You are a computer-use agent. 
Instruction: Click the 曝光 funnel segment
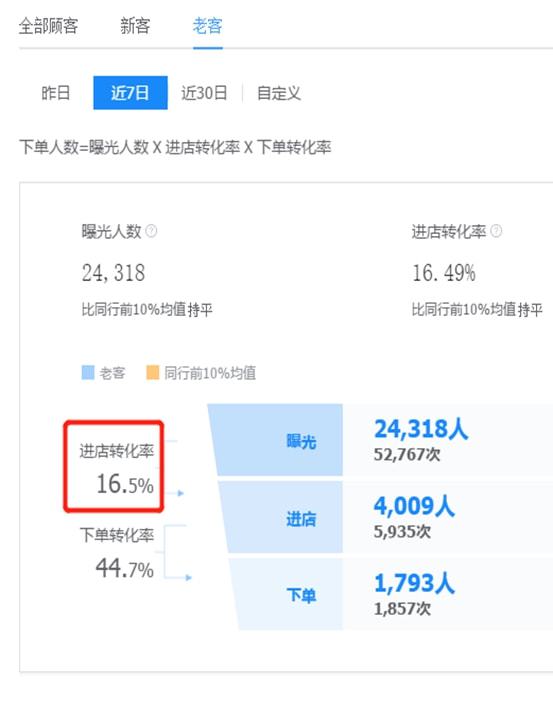(x=276, y=440)
